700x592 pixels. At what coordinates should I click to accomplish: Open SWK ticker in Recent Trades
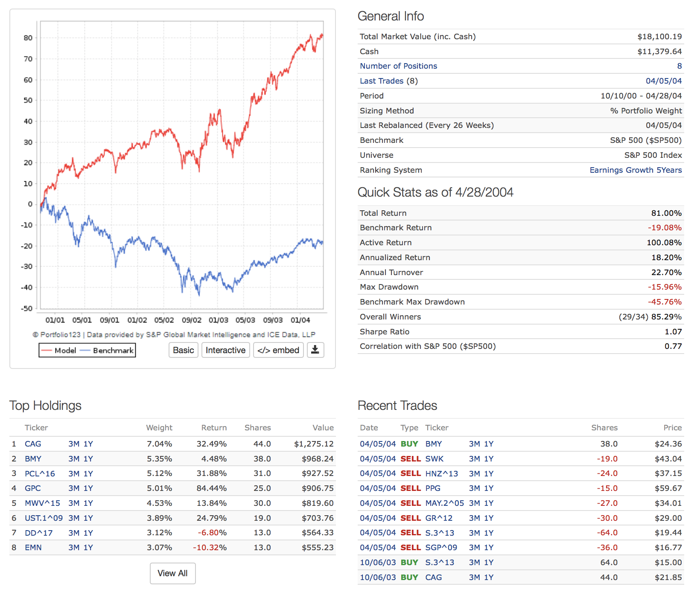pyautogui.click(x=434, y=459)
